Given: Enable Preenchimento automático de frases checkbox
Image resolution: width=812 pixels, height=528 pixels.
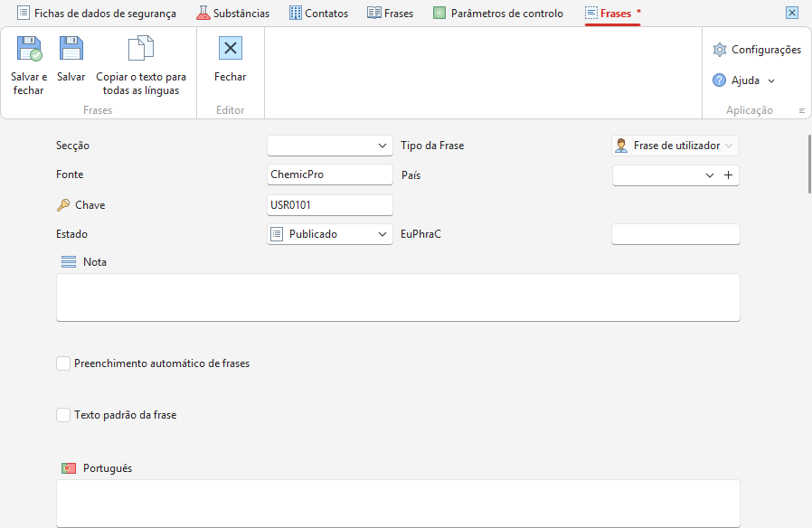Looking at the screenshot, I should pos(63,363).
